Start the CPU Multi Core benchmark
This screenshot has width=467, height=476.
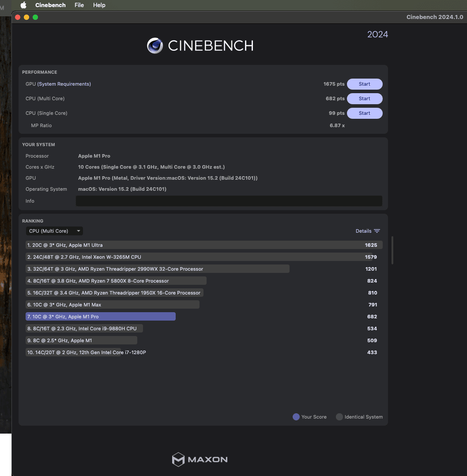pos(365,98)
